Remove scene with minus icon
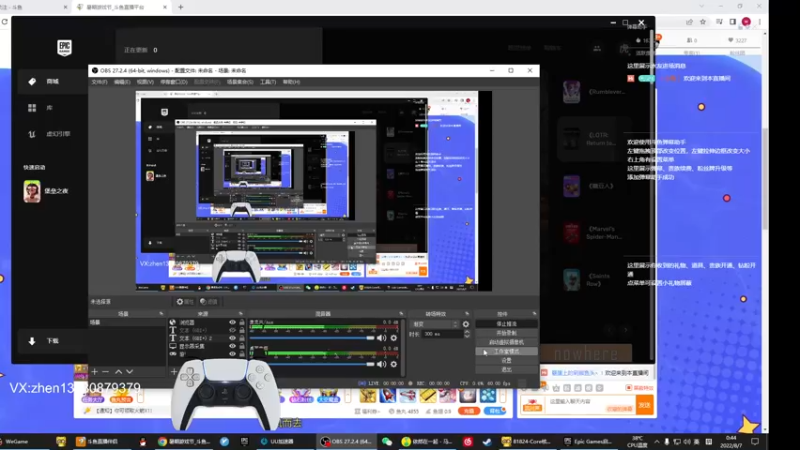The height and width of the screenshot is (450, 800). (x=106, y=372)
